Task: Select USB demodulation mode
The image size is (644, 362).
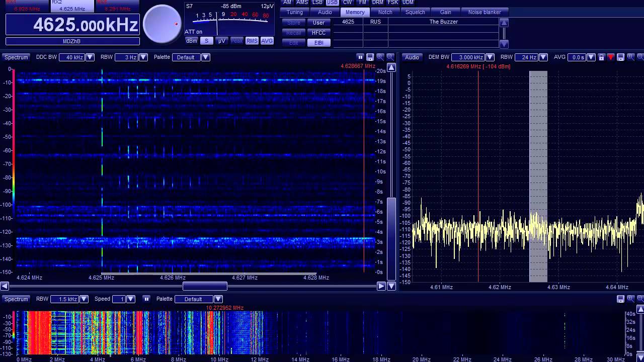Action: (333, 2)
